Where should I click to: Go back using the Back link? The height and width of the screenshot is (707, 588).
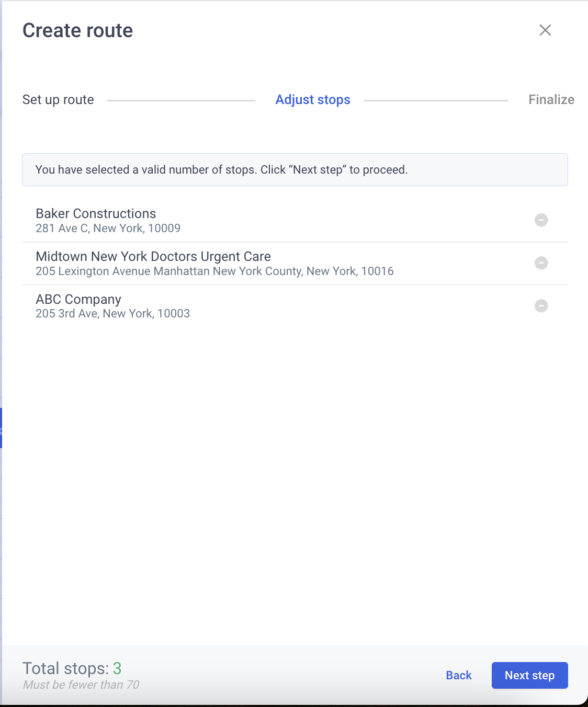pyautogui.click(x=459, y=676)
